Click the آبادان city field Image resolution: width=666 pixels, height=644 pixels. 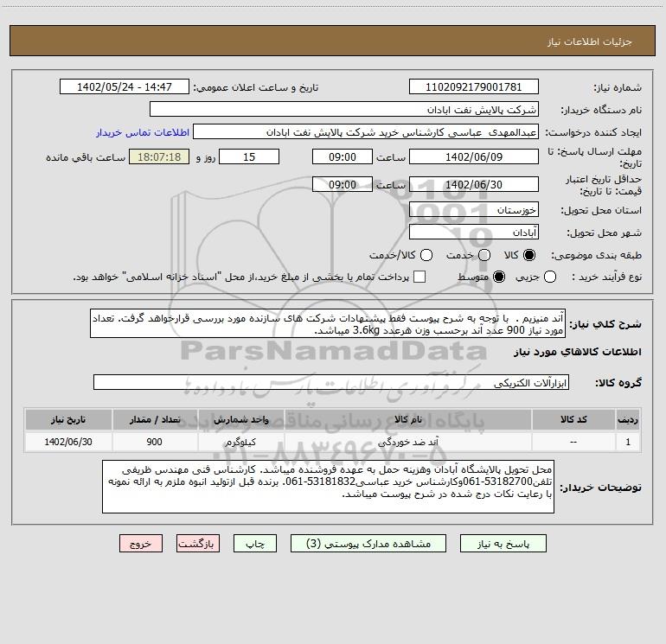click(474, 233)
